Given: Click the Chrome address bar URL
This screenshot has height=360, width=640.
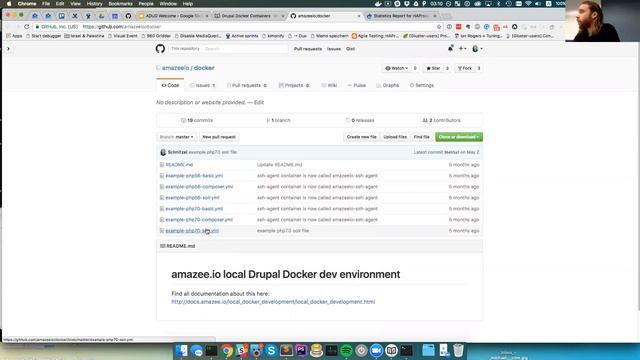Looking at the screenshot, I should pos(122,27).
